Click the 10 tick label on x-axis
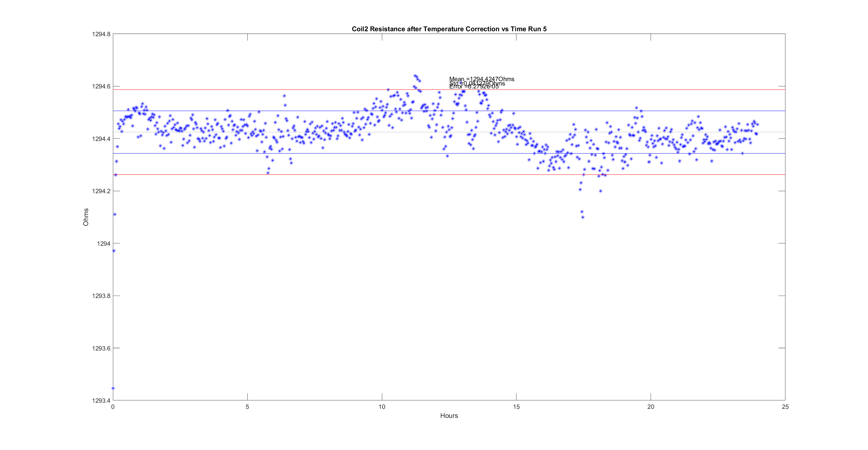 [382, 407]
